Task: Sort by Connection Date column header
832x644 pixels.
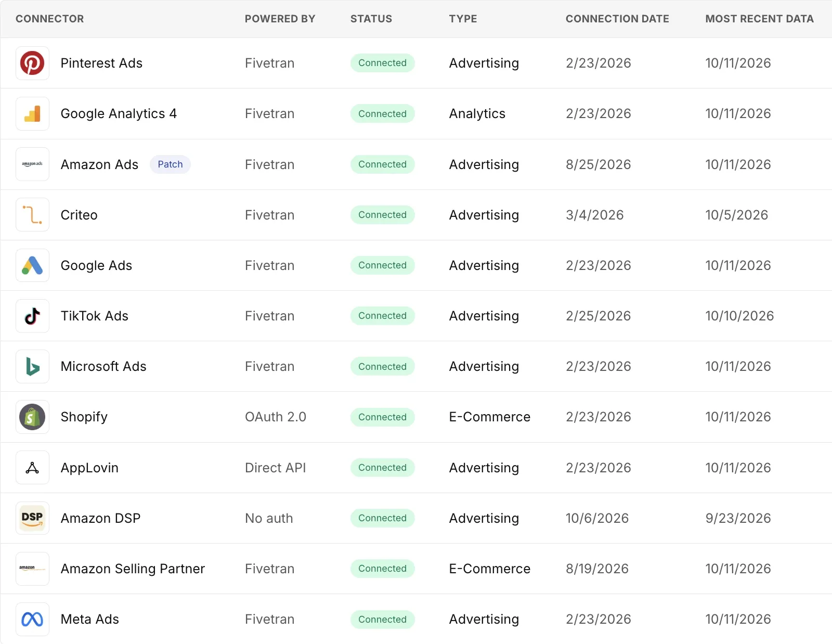Action: tap(617, 19)
